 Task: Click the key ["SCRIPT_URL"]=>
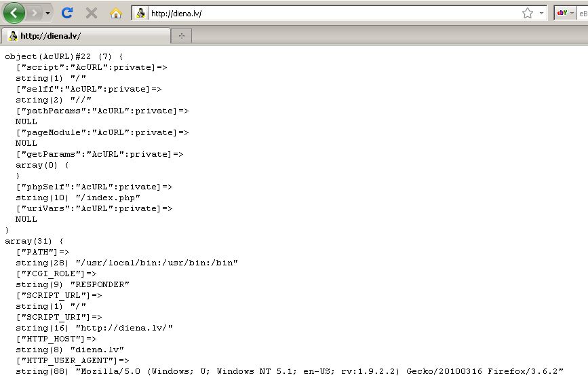(x=59, y=296)
